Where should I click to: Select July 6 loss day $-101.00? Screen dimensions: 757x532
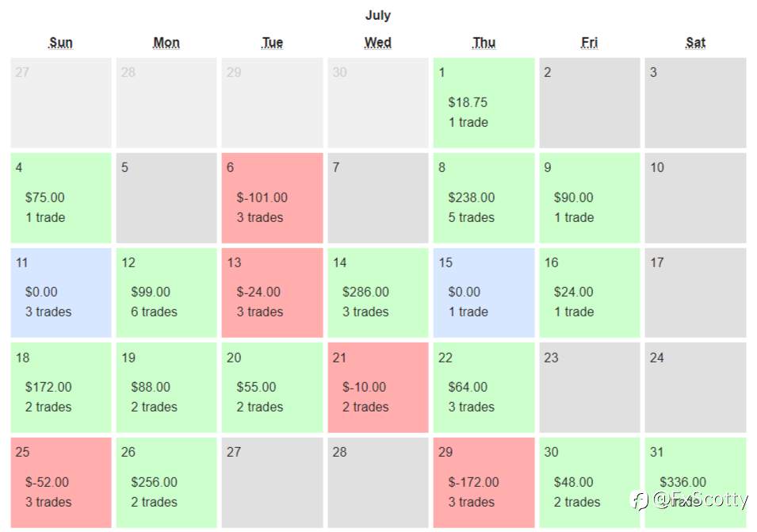click(x=273, y=198)
